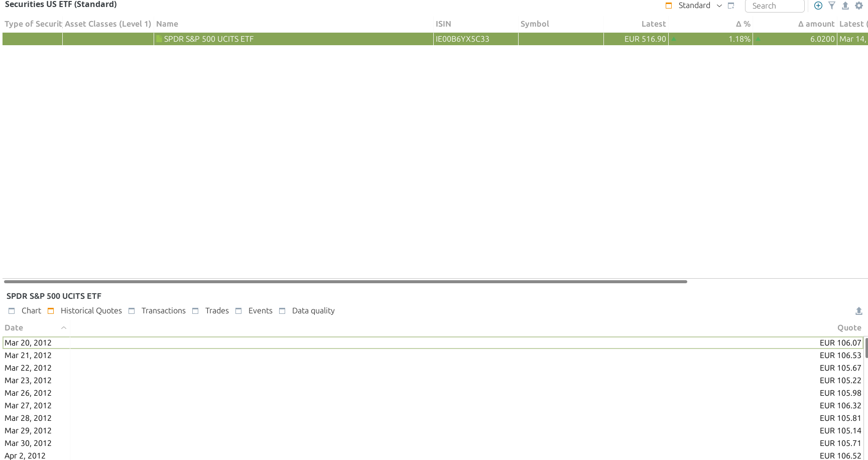This screenshot has height=460, width=868.
Task: Expand the Standard view dropdown chevron
Action: click(x=719, y=6)
